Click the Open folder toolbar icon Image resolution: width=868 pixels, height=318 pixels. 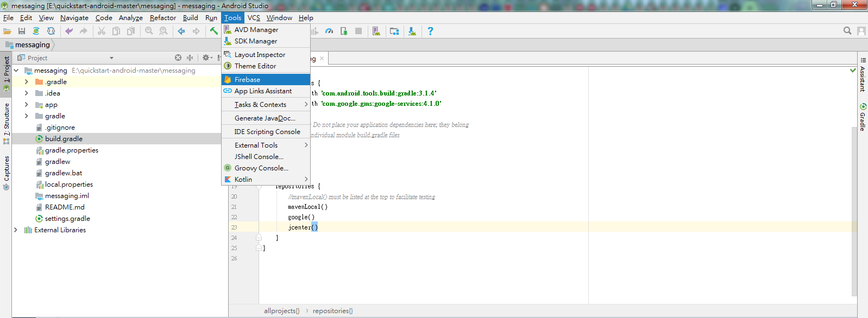tap(7, 31)
